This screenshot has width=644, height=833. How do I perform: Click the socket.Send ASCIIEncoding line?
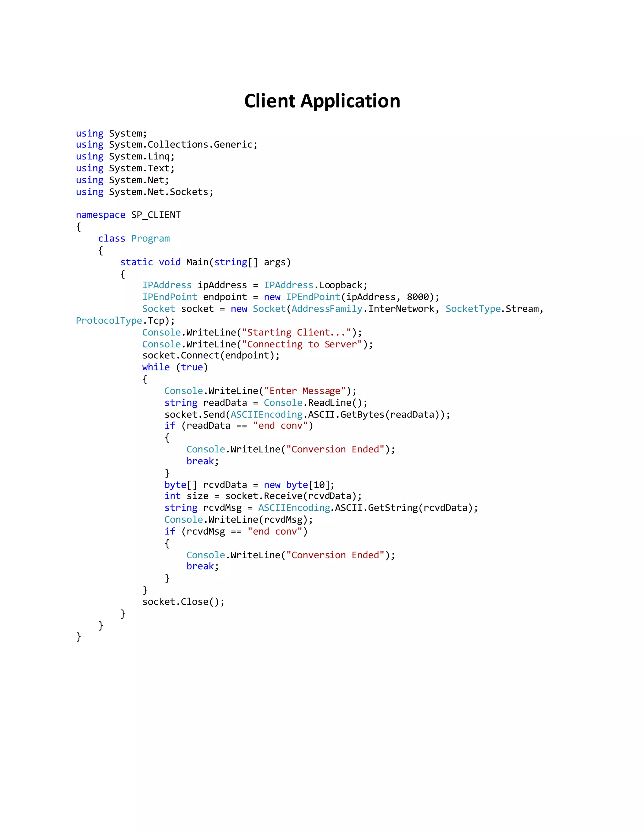(307, 415)
